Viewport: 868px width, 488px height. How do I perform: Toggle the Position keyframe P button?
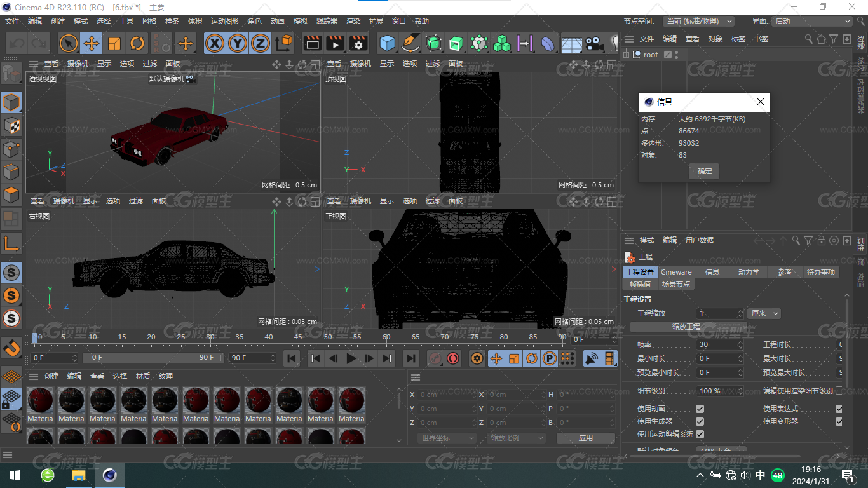(550, 358)
